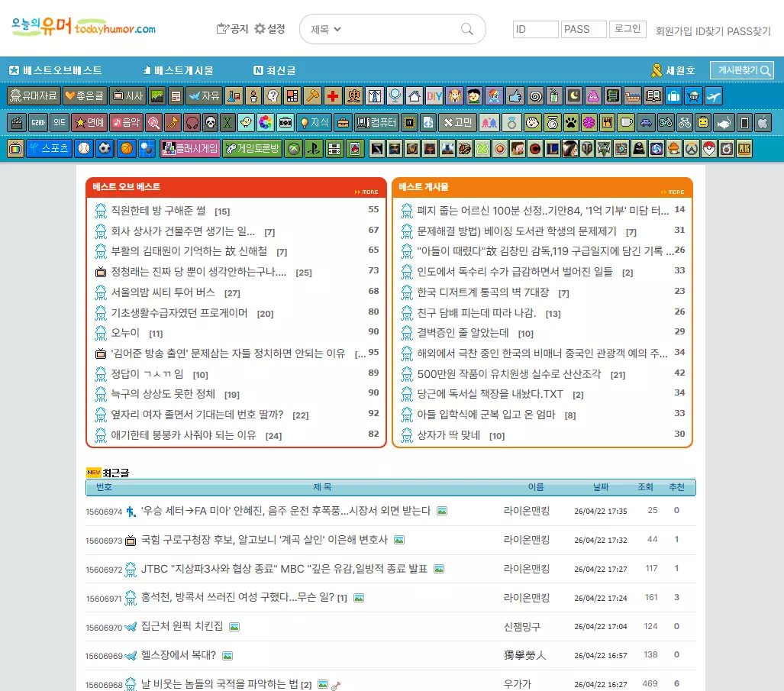This screenshot has height=691, width=784.
Task: Open the airplane travel board icon
Action: pos(714,96)
